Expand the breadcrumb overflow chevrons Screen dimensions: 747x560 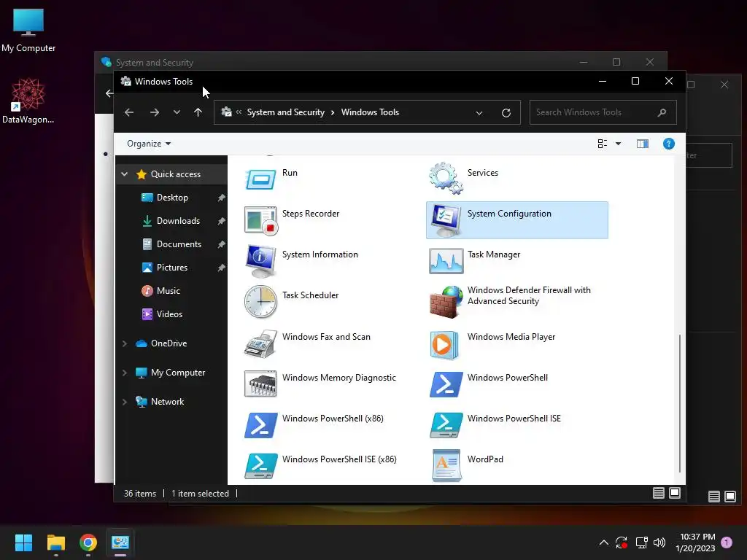(239, 112)
